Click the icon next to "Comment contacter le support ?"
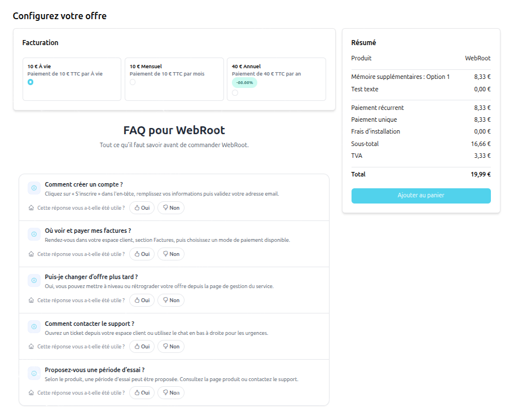Viewport: 527px width, 420px height. tap(34, 327)
